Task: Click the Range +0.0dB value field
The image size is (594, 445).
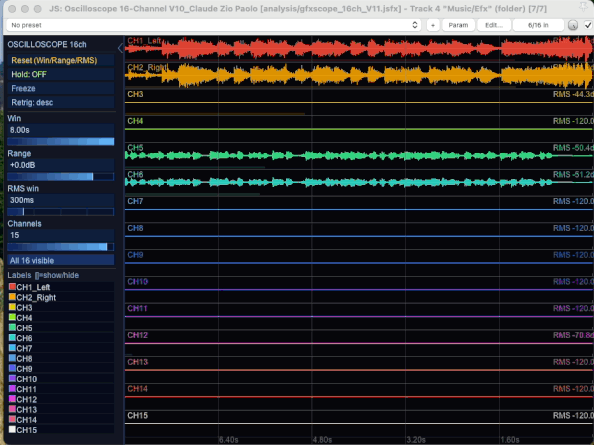Action: pyautogui.click(x=61, y=165)
